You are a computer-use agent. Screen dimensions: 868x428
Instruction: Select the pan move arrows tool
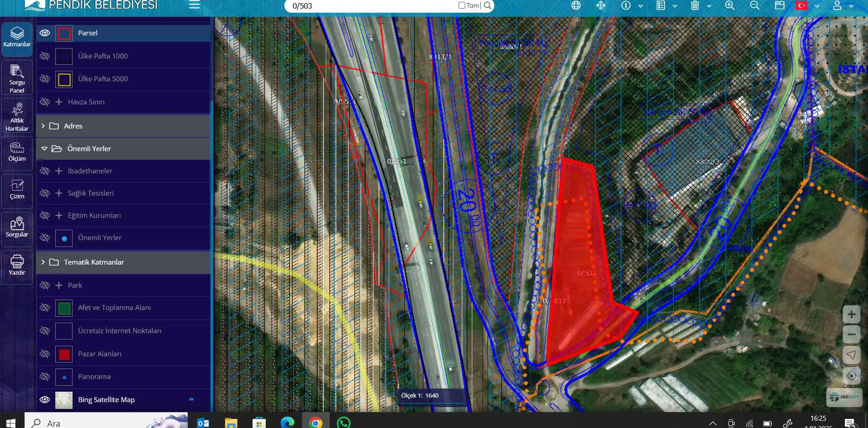pos(601,5)
